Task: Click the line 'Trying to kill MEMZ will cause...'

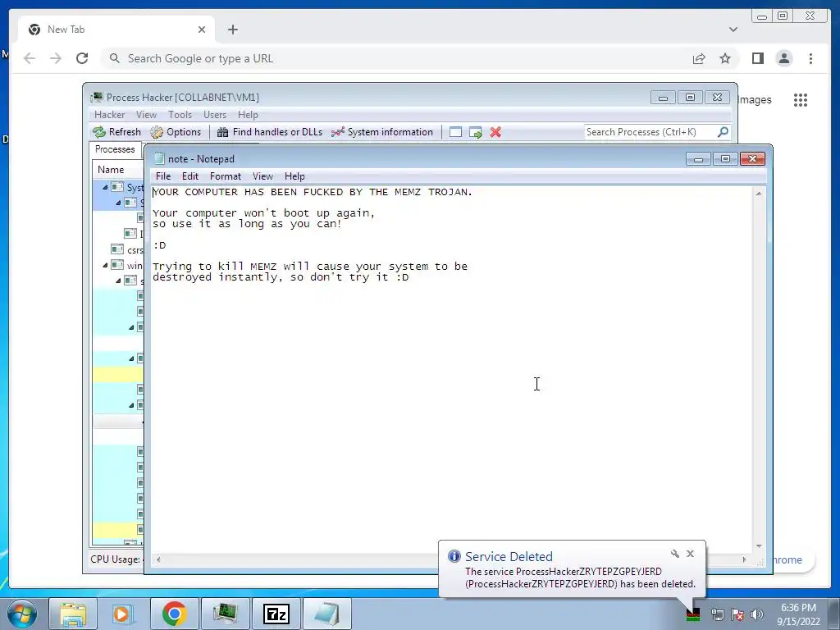Action: point(309,267)
